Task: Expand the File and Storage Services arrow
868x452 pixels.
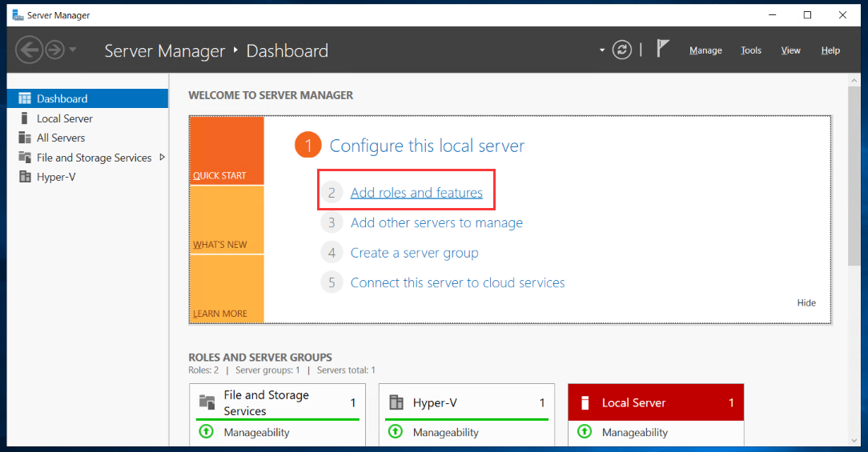Action: point(163,157)
